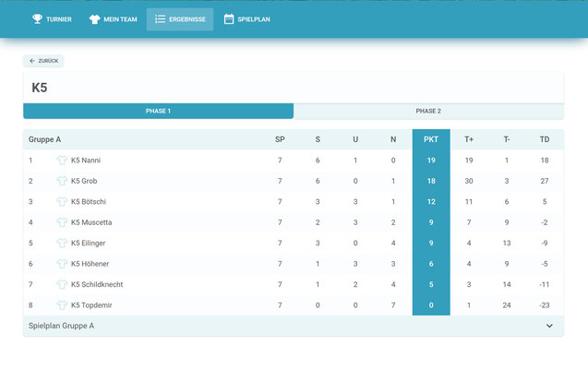Select team name K5 Grob
Screen dimensions: 588x369
pos(84,181)
